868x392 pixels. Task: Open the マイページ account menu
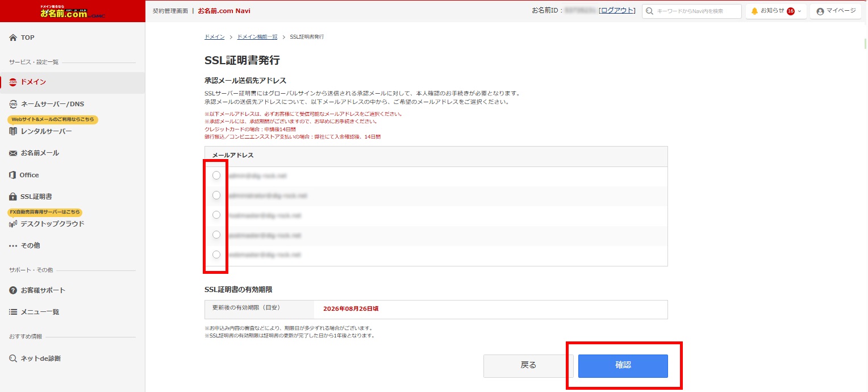pos(836,11)
